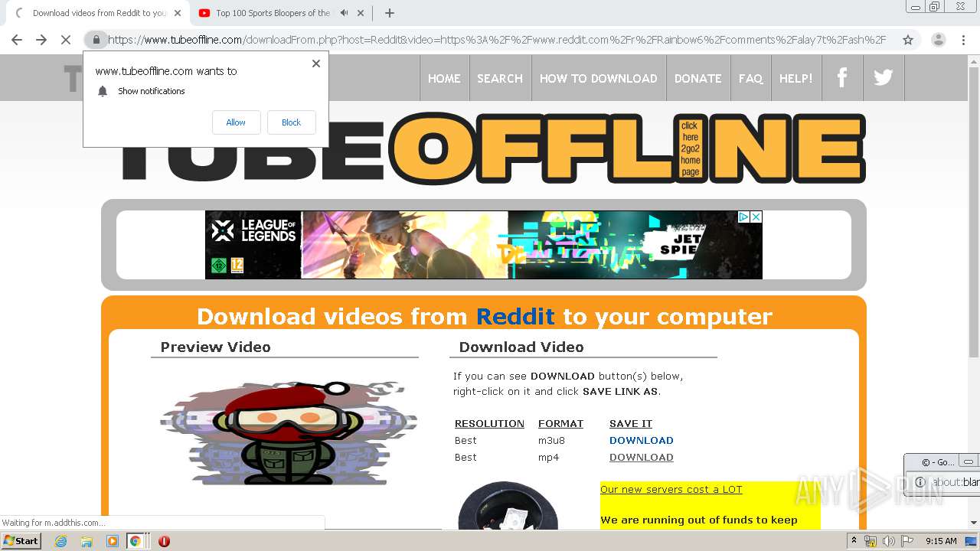The height and width of the screenshot is (551, 980).
Task: Click the volume speaker tray icon
Action: point(888,541)
